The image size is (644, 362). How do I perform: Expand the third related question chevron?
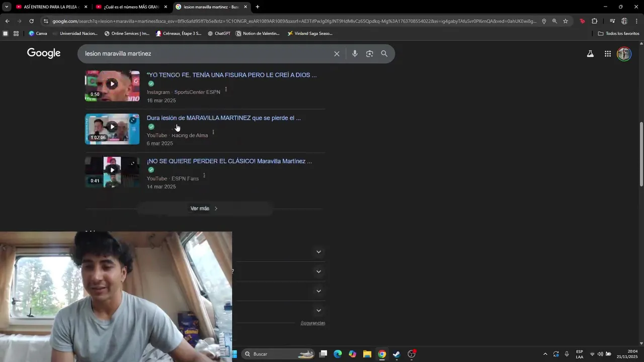pyautogui.click(x=318, y=291)
